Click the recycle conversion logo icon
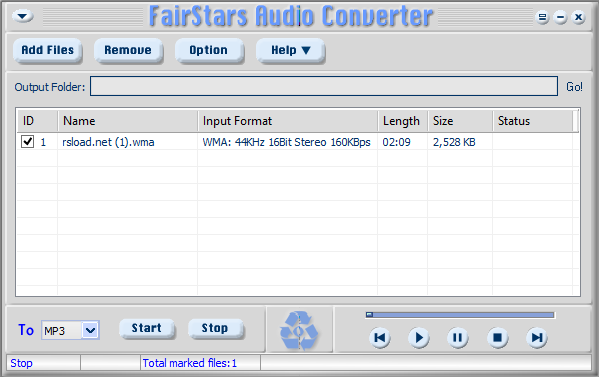Image resolution: width=599 pixels, height=377 pixels. point(299,330)
